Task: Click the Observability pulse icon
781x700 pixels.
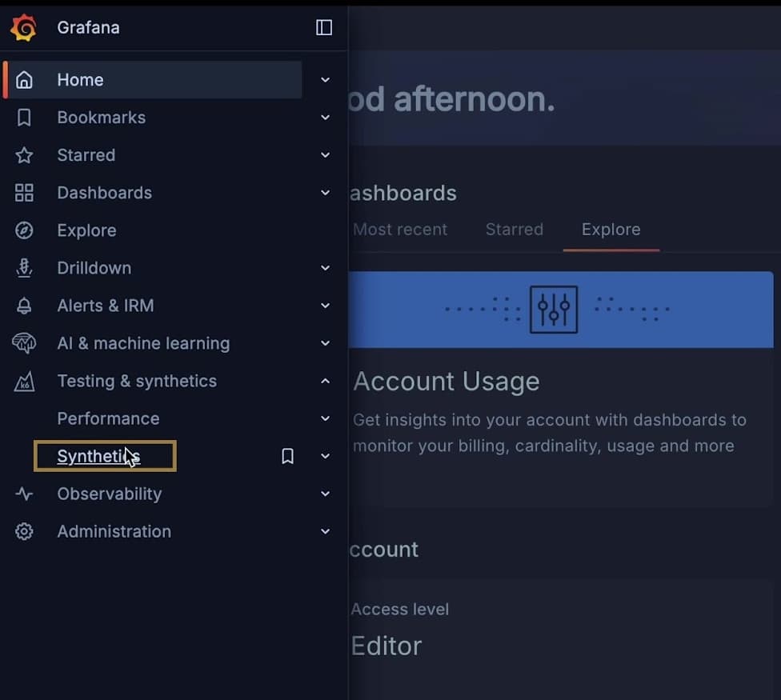Action: (24, 494)
